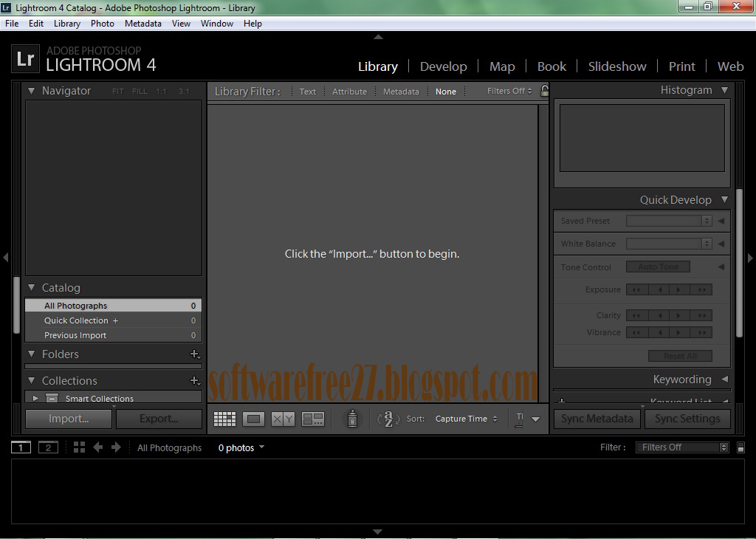Collapse the Histogram panel
756x539 pixels.
click(x=725, y=90)
